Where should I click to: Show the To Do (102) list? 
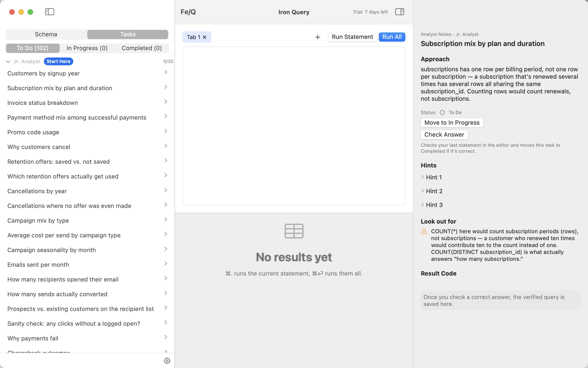pyautogui.click(x=33, y=48)
